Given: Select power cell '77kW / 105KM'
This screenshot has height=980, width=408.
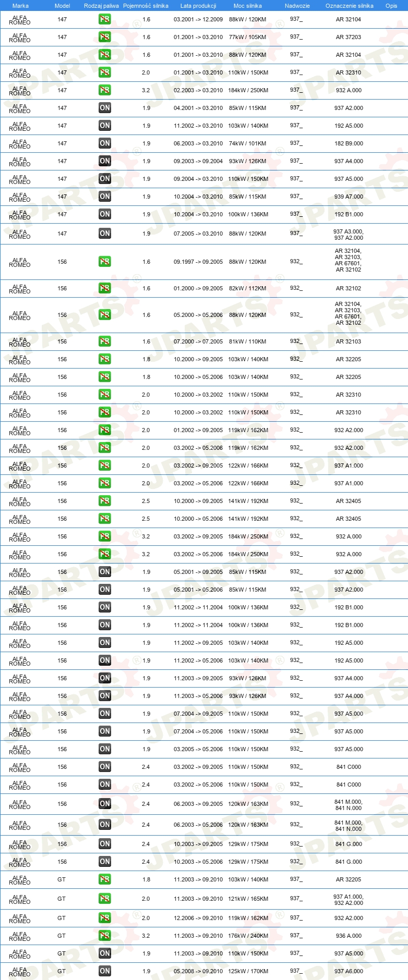Looking at the screenshot, I should 247,37.
